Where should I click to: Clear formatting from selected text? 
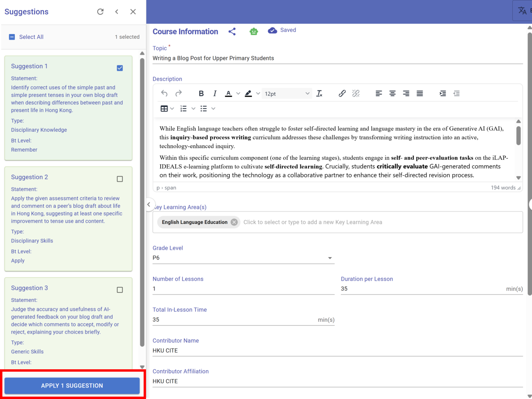(319, 93)
